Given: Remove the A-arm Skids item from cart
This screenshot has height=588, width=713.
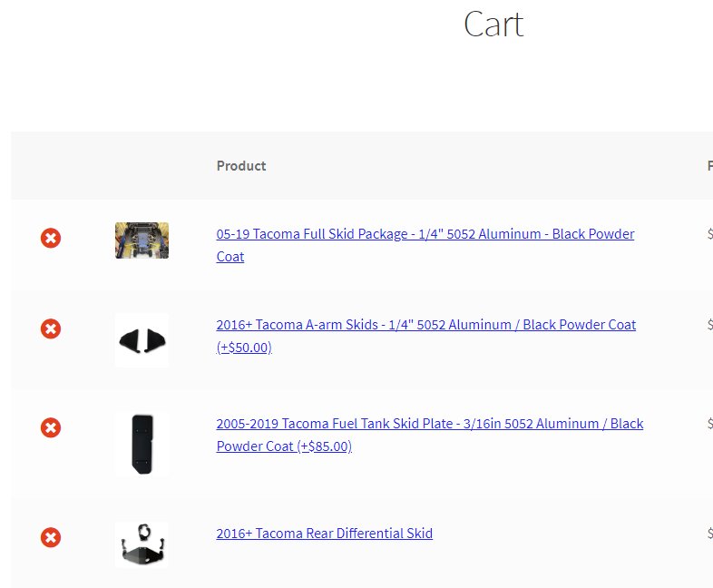Looking at the screenshot, I should point(51,328).
